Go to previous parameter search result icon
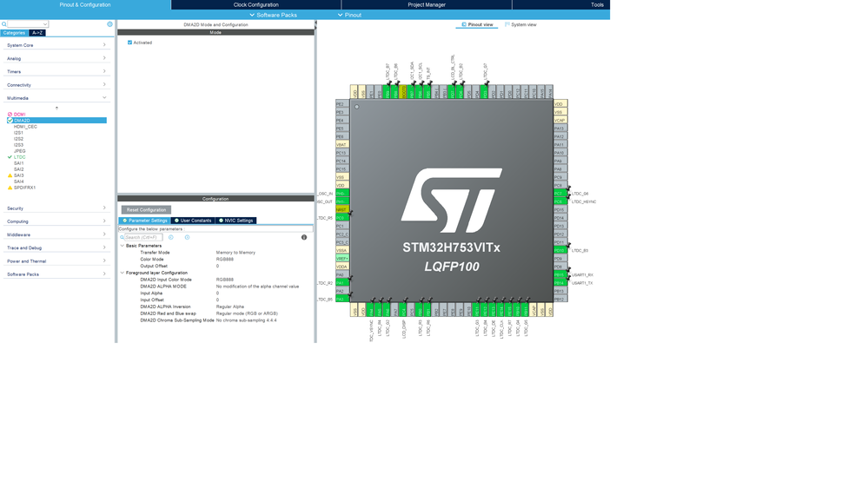868x488 pixels. (170, 237)
